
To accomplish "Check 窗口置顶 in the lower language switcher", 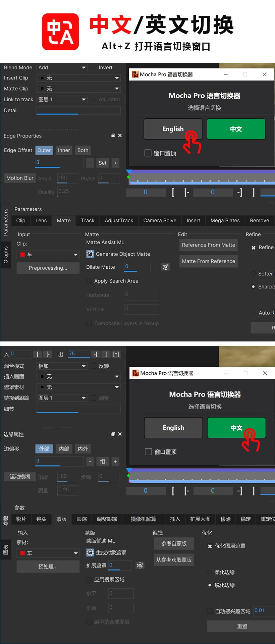I will pos(148,452).
